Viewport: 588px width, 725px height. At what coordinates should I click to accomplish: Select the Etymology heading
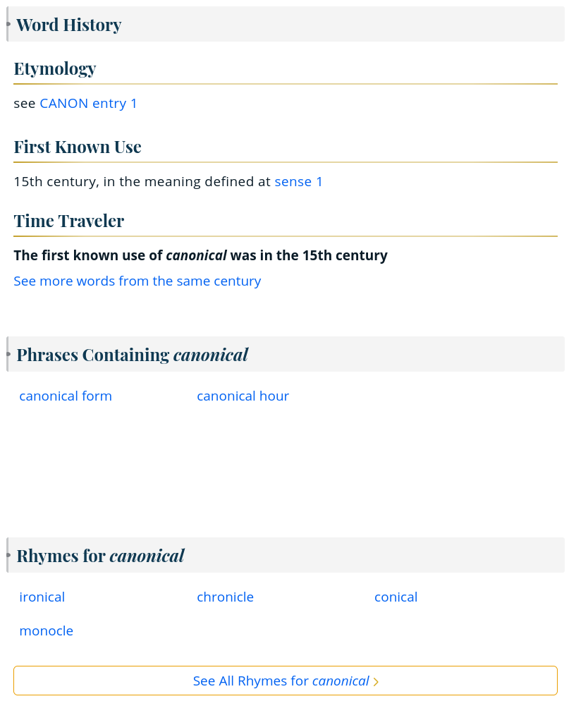[55, 68]
